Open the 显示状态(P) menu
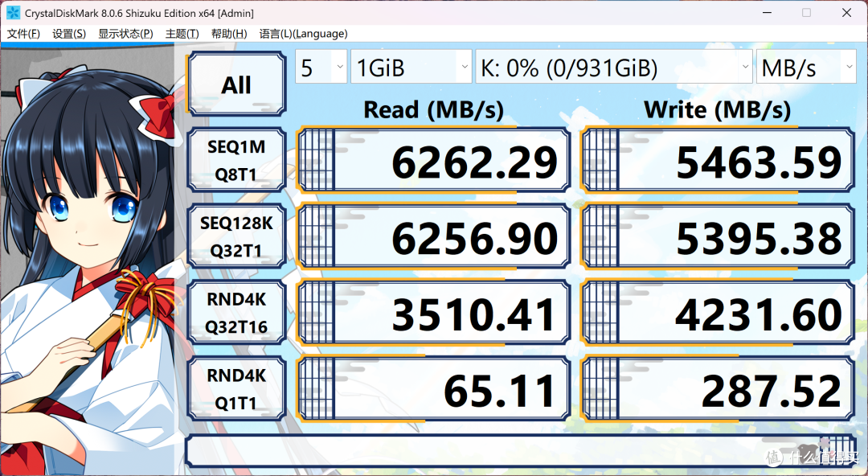This screenshot has height=476, width=868. click(x=125, y=34)
